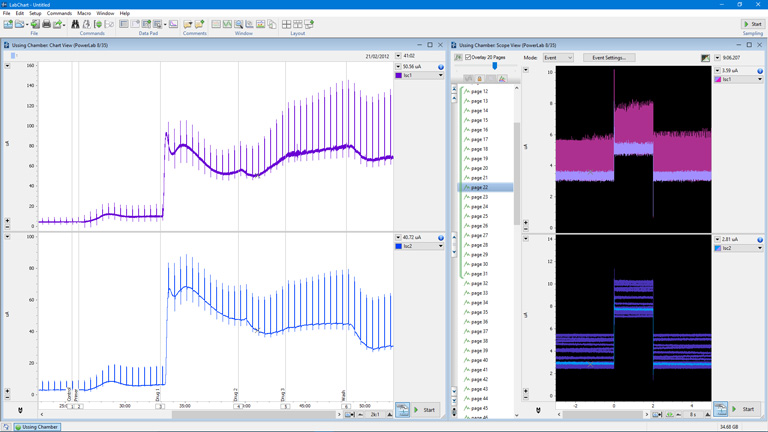Image resolution: width=768 pixels, height=432 pixels.
Task: Open the Mode Event dropdown
Action: point(558,58)
